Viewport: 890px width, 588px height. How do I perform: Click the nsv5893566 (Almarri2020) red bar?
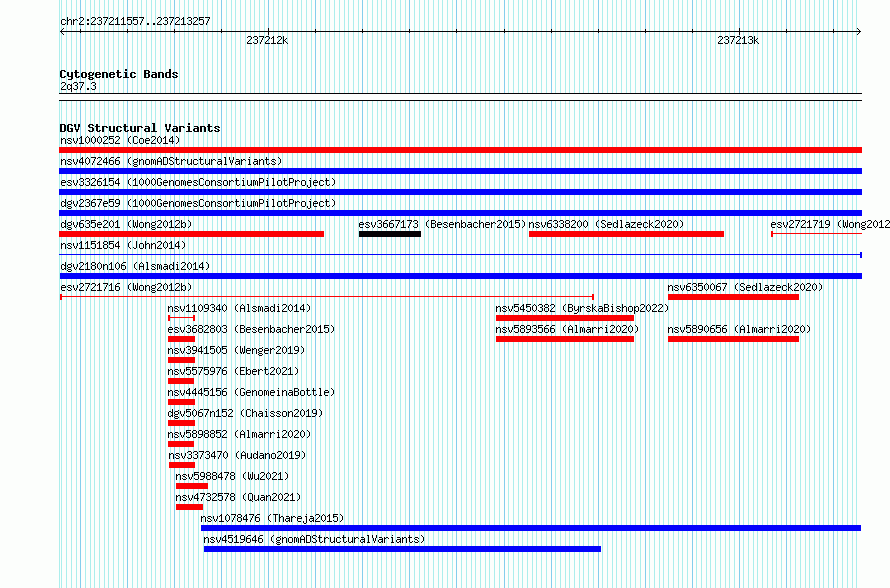click(565, 339)
